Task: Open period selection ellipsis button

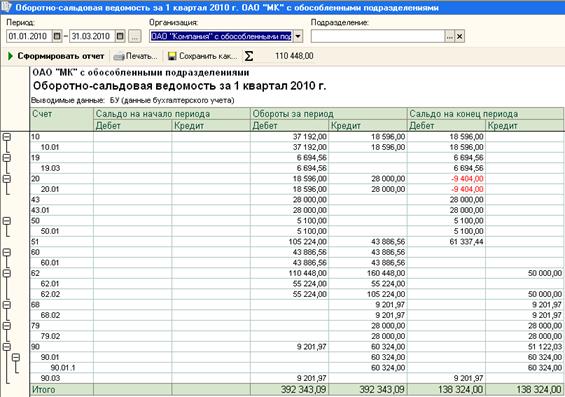Action: coord(134,36)
